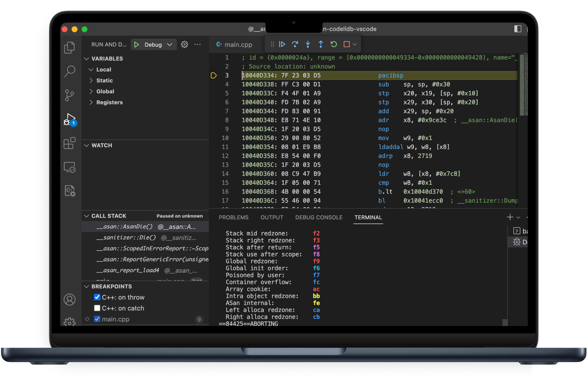Add a new terminal with plus icon

(510, 217)
